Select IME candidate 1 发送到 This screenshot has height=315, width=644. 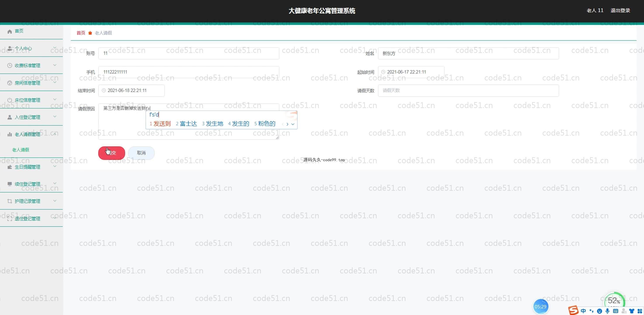tap(160, 124)
